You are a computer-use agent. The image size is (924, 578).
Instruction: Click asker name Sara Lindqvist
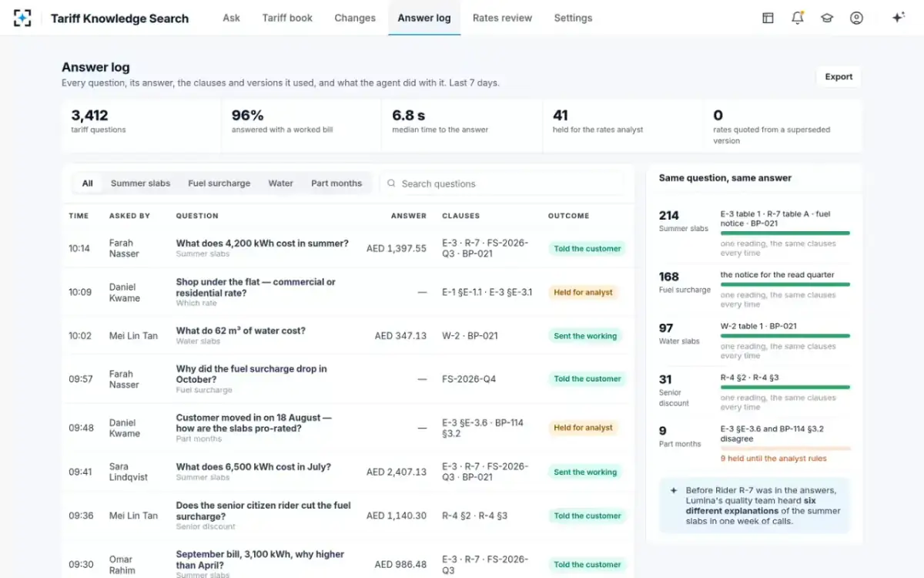(x=129, y=472)
